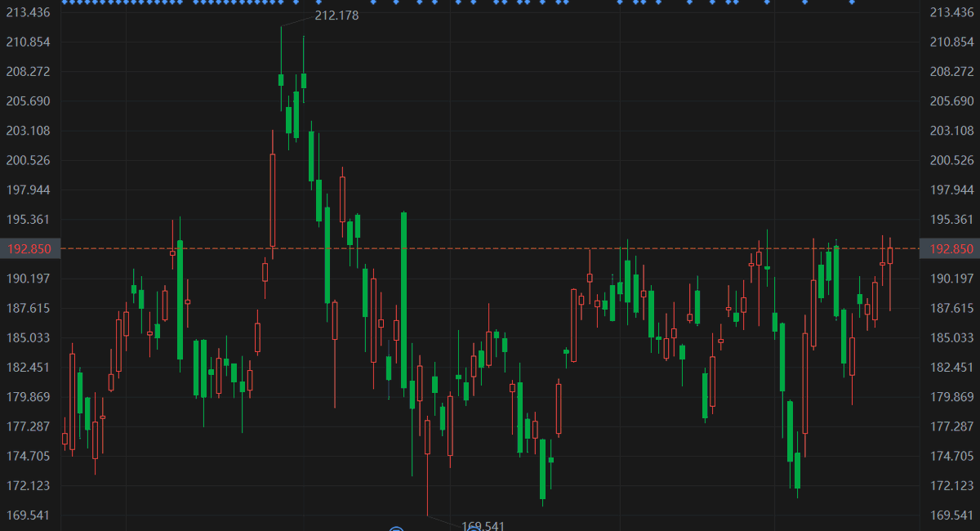Click 179.869 on the right price axis

(x=952, y=397)
